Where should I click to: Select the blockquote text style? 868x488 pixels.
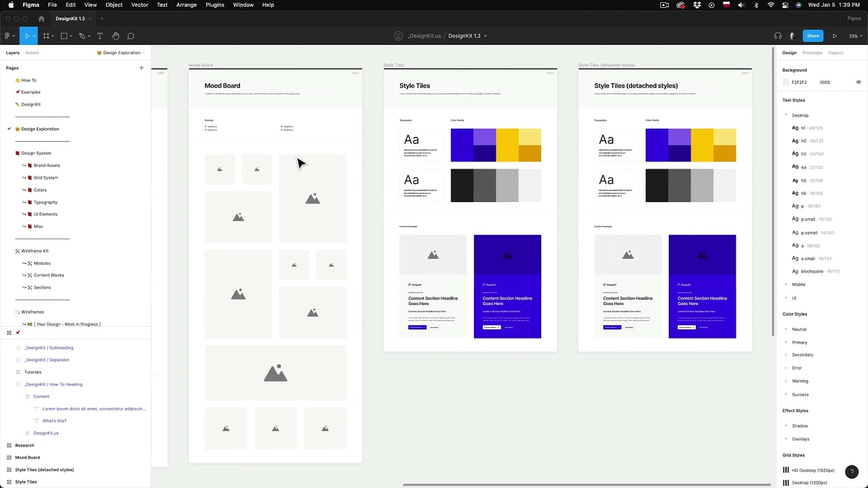point(816,271)
